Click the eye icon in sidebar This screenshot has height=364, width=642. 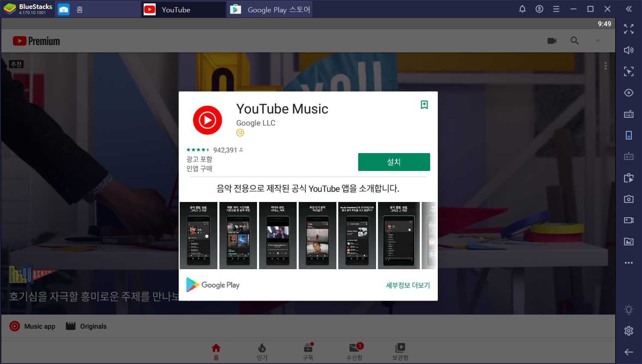(x=629, y=93)
